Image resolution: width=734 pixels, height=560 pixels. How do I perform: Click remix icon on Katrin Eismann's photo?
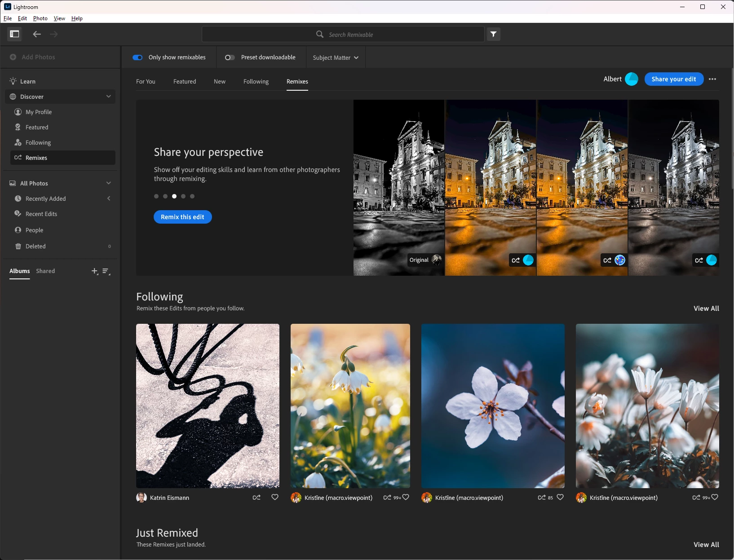point(256,497)
